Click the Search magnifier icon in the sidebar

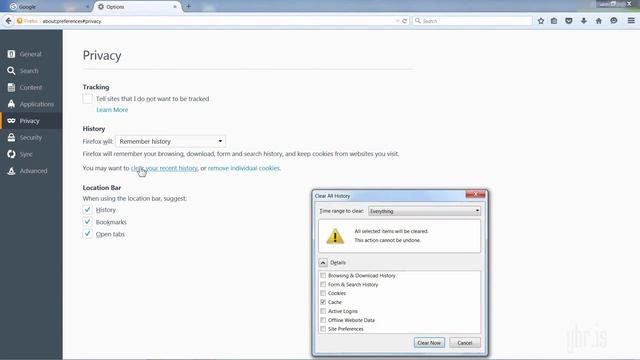pos(11,71)
